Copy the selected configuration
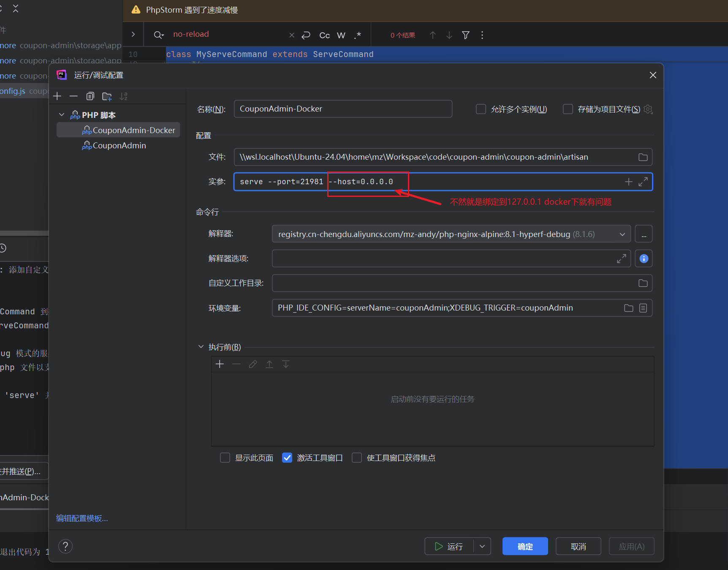This screenshot has width=728, height=570. pyautogui.click(x=90, y=96)
